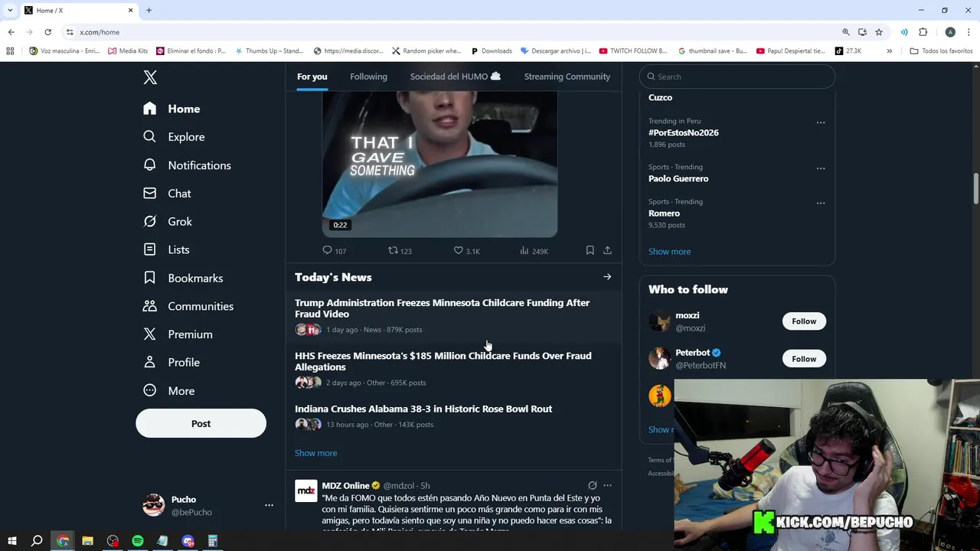Switch to the For you tab
Viewport: 980px width, 551px height.
(x=312, y=77)
